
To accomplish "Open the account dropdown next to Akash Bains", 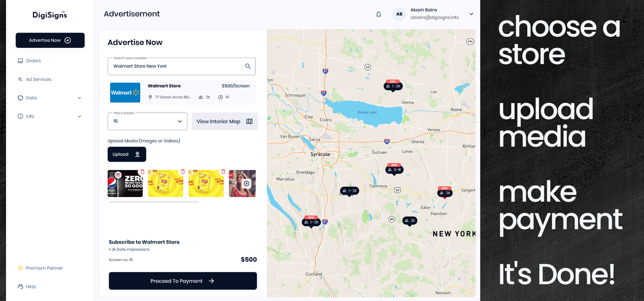I will tap(471, 14).
